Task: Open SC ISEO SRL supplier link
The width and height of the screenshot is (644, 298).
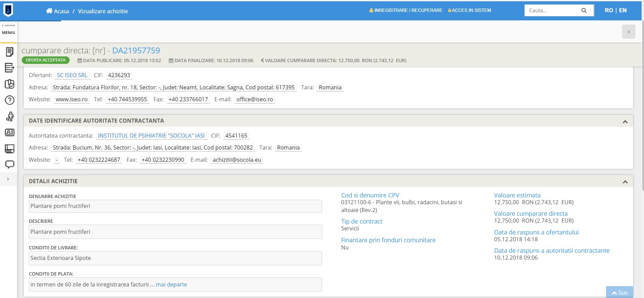Action: [x=72, y=75]
